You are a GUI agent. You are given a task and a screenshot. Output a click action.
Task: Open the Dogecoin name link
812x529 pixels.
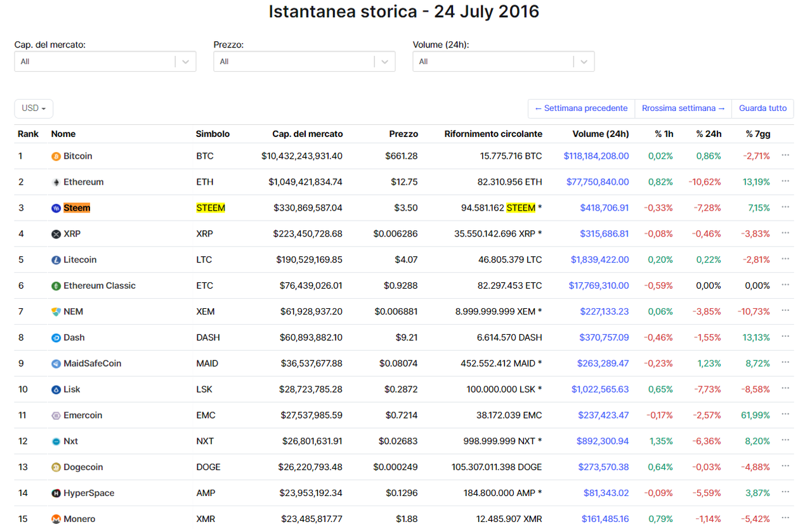[x=83, y=467]
